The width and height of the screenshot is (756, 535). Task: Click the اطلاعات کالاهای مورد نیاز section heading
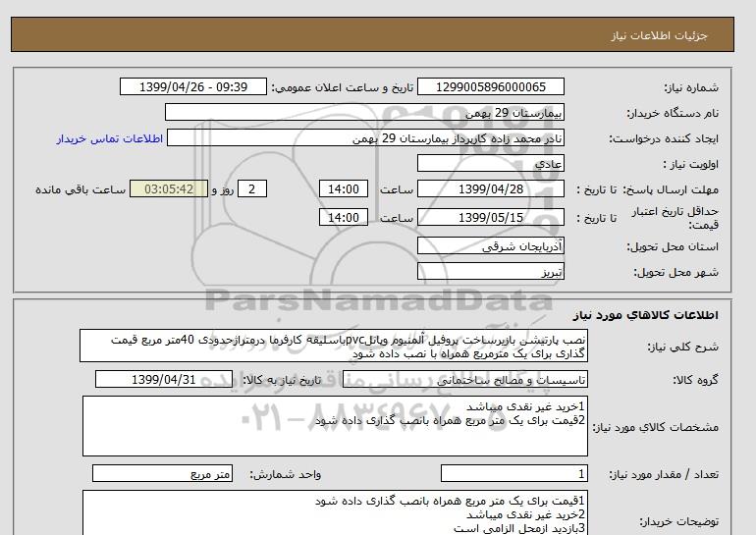click(646, 316)
